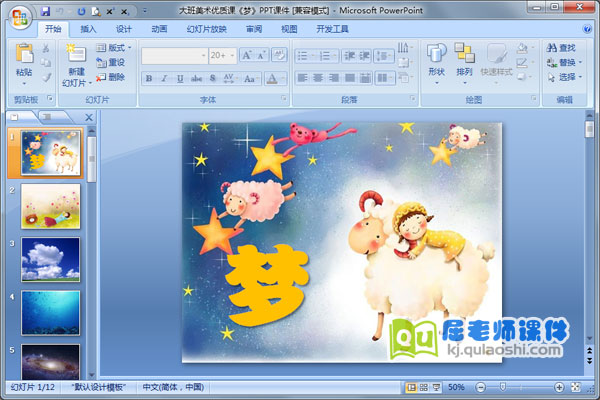600x400 pixels.
Task: Click Find (查找)
Action: (561, 48)
